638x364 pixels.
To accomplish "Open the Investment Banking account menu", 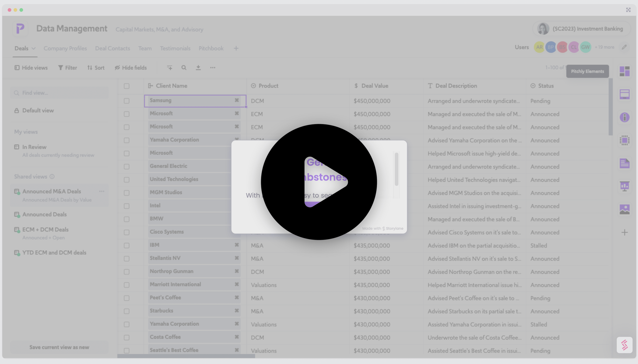I will point(581,29).
